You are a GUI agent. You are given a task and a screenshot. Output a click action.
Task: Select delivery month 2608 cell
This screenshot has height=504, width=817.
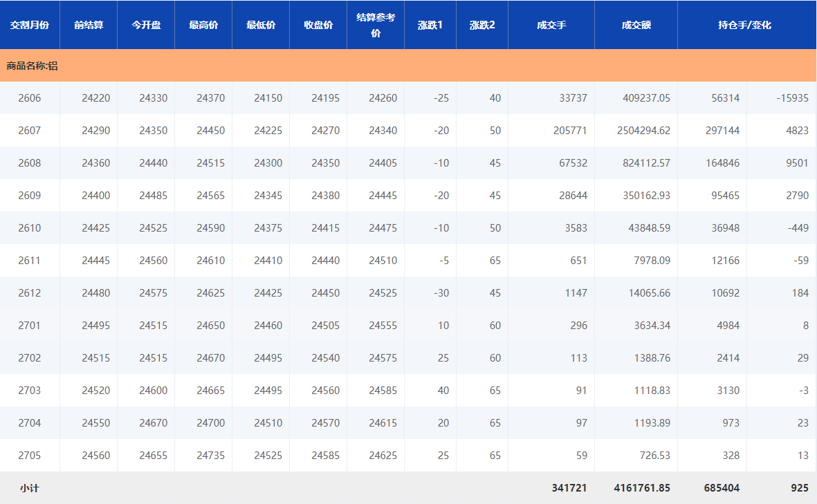coord(29,163)
